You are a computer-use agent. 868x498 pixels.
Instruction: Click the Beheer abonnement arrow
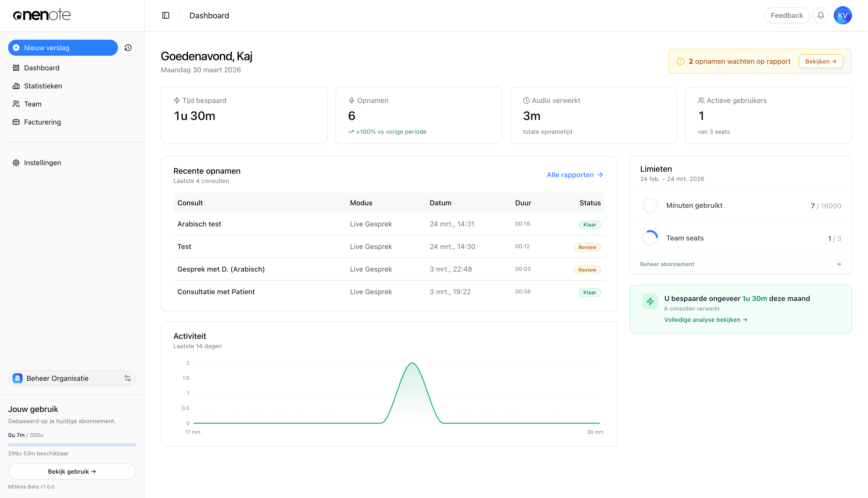(839, 264)
